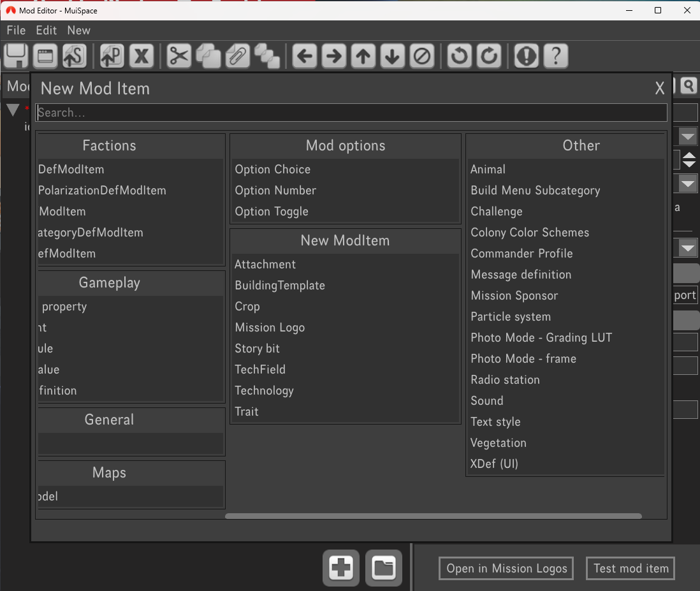Click the Search field in New Mod Item

point(351,113)
